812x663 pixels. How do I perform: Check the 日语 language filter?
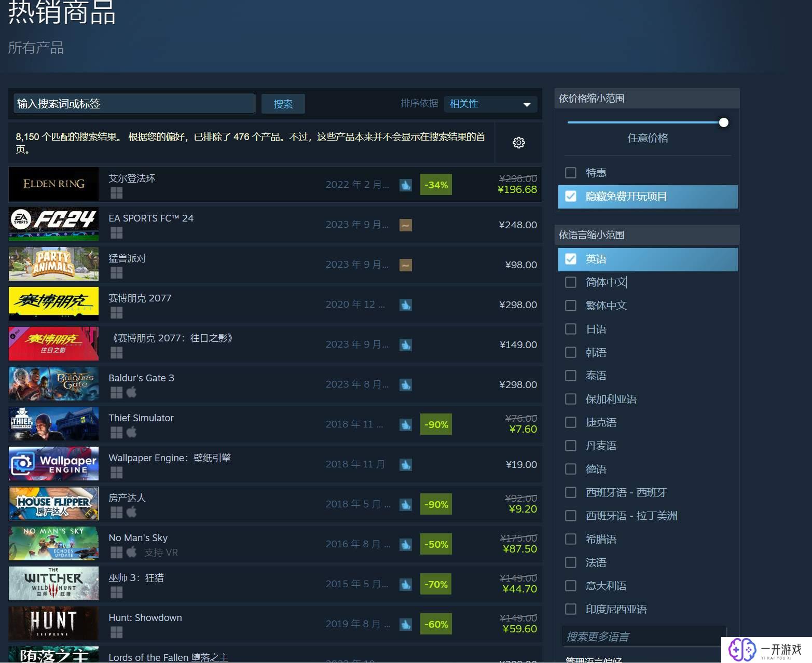click(571, 329)
